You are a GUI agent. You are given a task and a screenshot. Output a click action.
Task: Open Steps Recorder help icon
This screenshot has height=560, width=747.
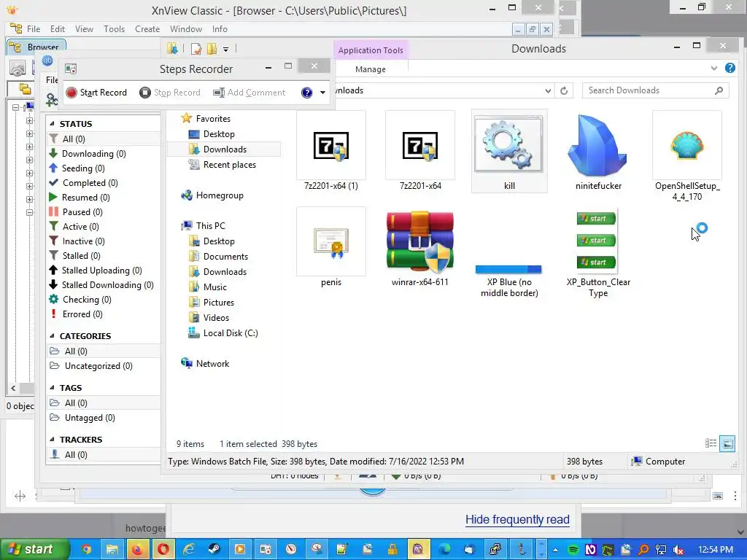(307, 93)
